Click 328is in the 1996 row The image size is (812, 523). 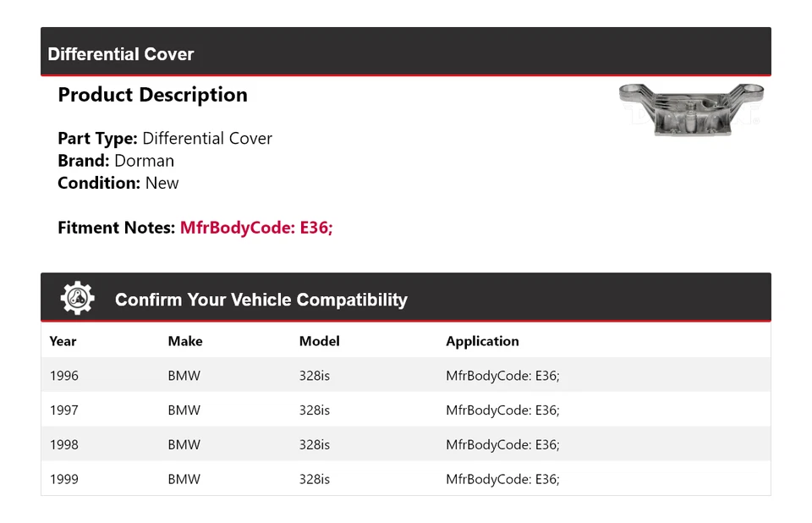315,376
